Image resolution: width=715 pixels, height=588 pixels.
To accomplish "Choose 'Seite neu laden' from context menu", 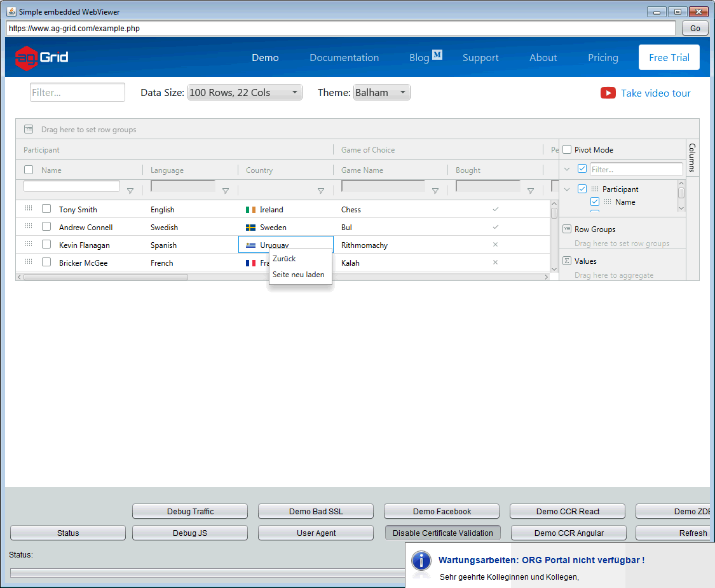I will pos(298,275).
